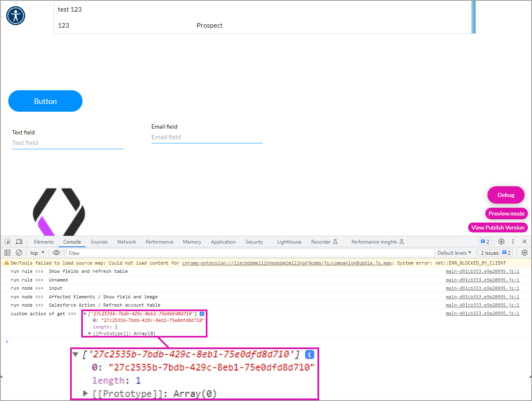Click the pink Debug button
532x401 pixels.
pyautogui.click(x=506, y=195)
